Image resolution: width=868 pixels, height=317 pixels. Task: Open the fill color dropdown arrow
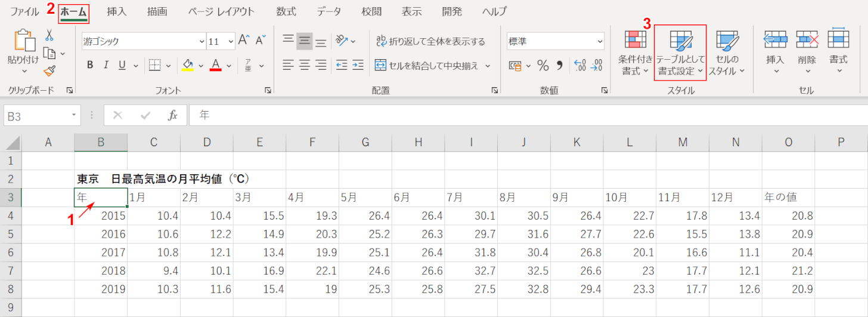pos(201,66)
